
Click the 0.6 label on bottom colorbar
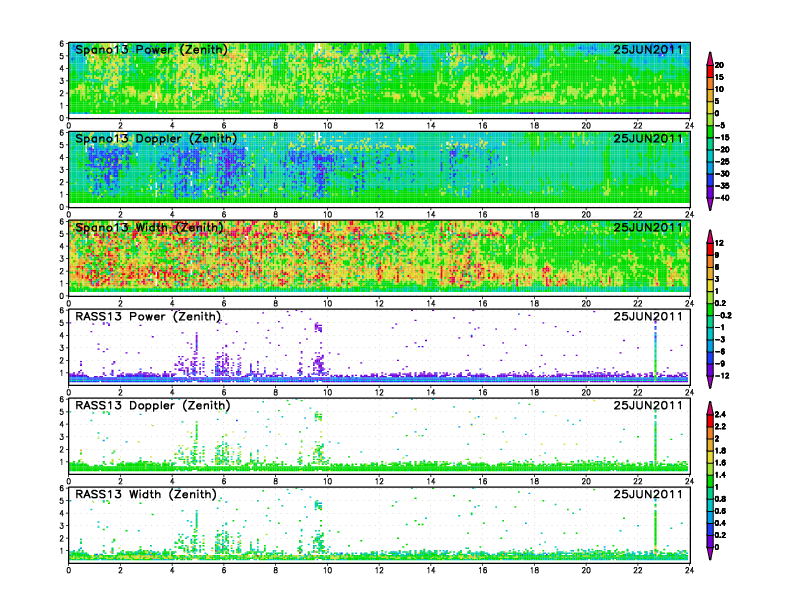(720, 511)
